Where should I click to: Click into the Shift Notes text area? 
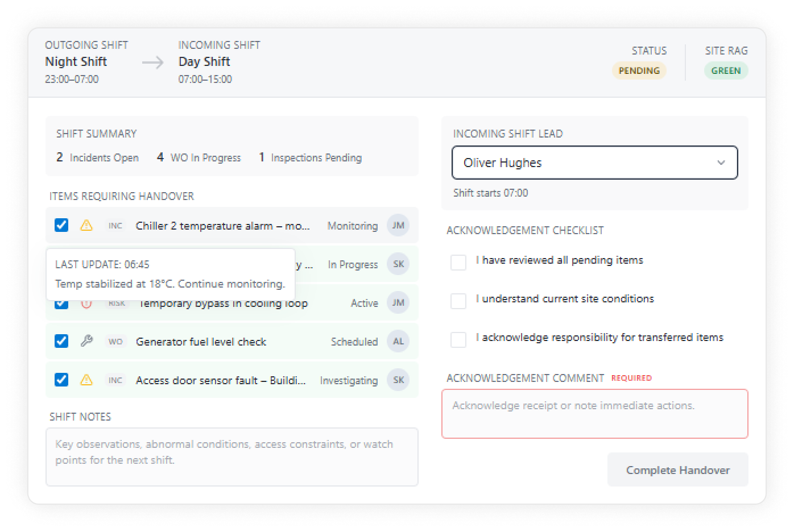coord(231,457)
